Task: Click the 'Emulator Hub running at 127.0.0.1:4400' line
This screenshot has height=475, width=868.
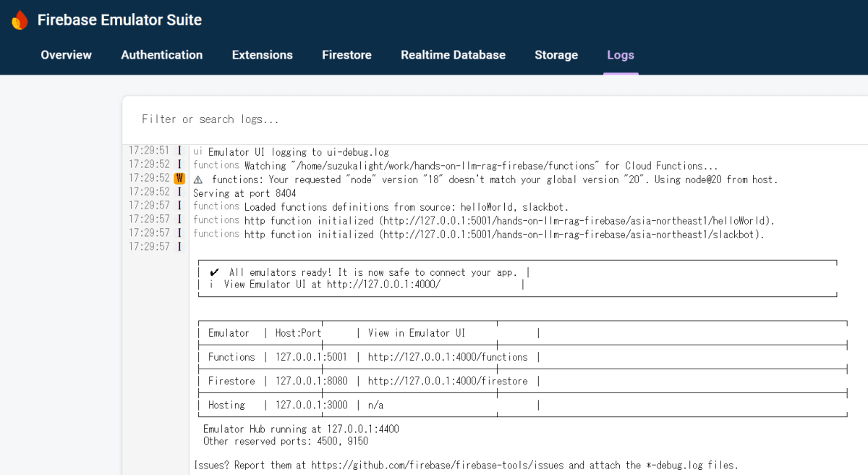Action: (x=301, y=429)
